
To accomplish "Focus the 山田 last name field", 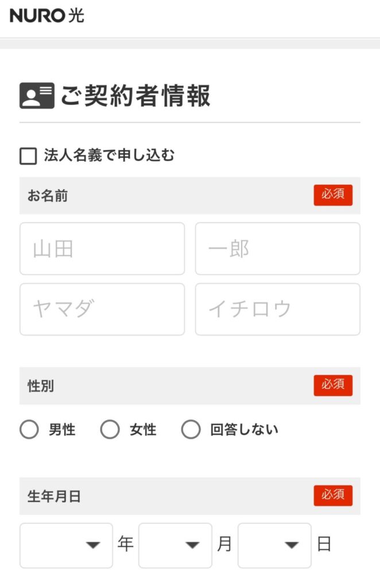I will 102,249.
